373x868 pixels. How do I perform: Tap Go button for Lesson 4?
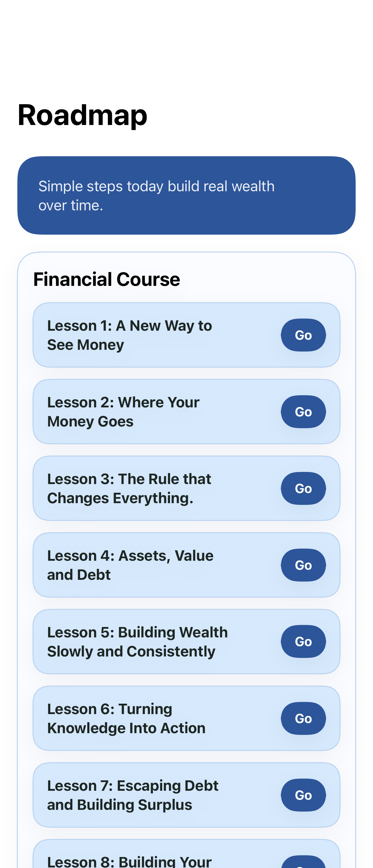pos(303,565)
